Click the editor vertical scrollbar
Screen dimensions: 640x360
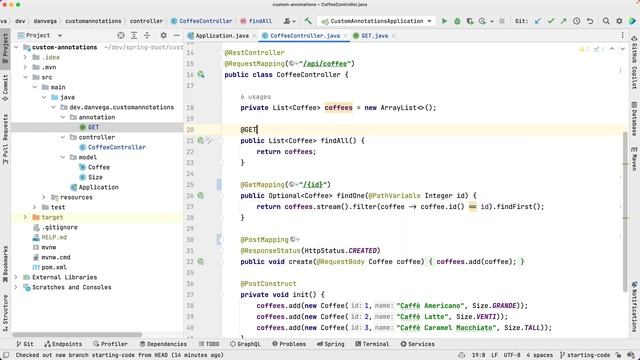[x=625, y=211]
